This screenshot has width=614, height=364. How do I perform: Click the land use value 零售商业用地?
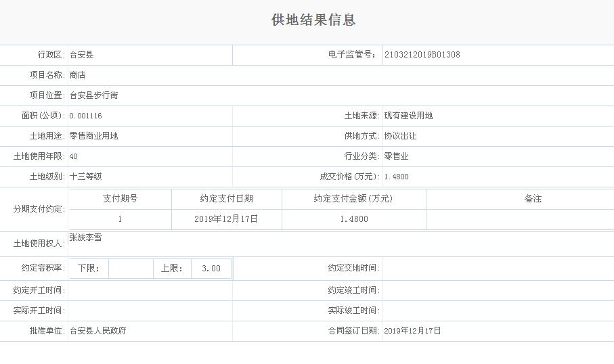93,136
